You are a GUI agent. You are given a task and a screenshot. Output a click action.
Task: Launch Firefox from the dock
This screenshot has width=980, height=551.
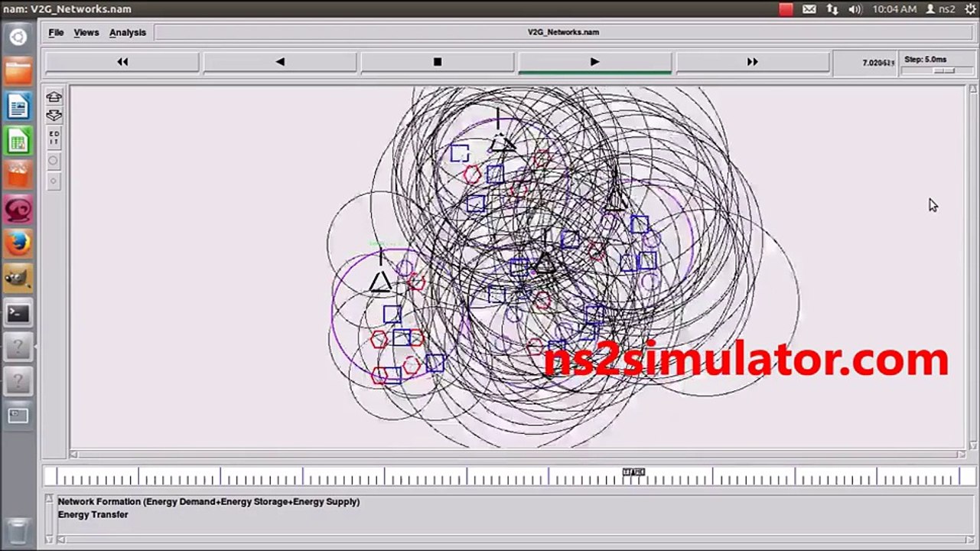click(18, 244)
